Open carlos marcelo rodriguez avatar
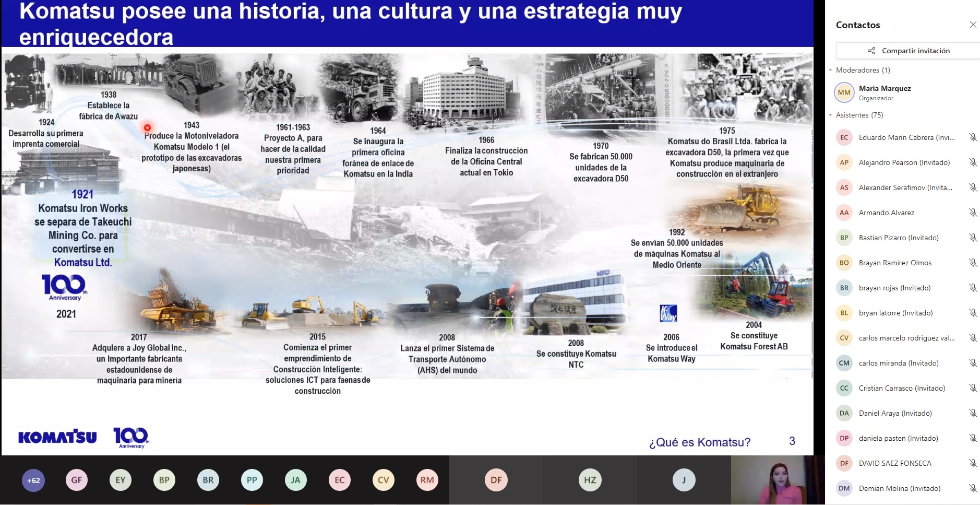 (844, 338)
